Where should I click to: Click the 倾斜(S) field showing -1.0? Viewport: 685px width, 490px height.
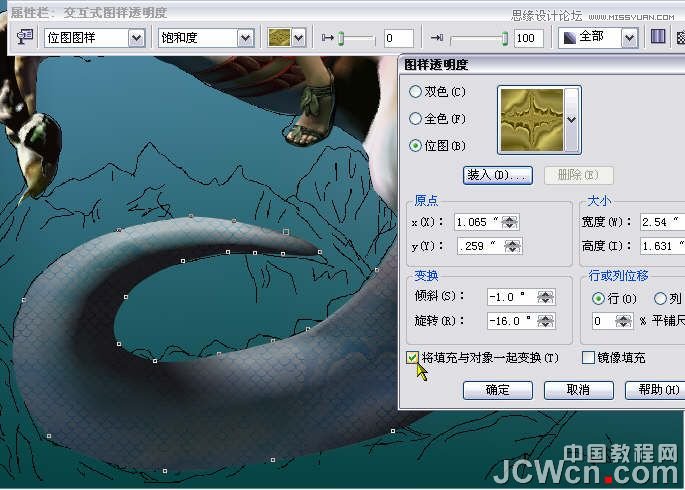tap(512, 297)
